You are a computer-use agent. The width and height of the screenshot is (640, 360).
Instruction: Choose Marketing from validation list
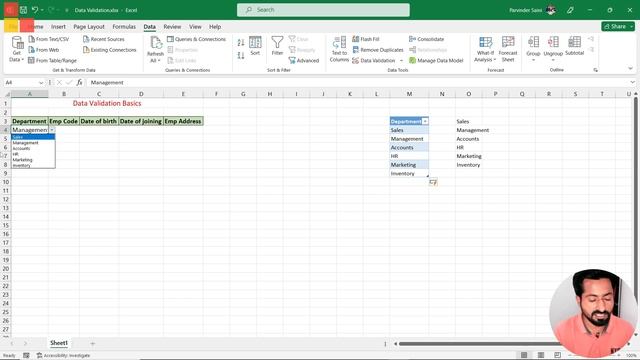click(33, 160)
